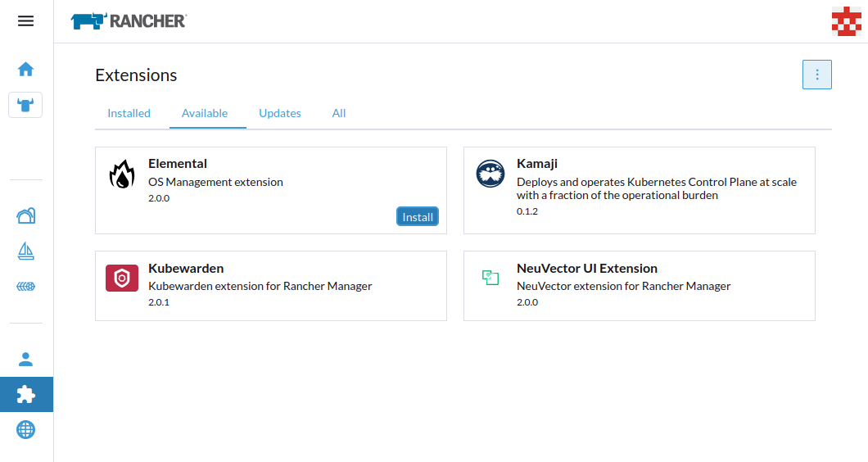The width and height of the screenshot is (868, 462).
Task: Open the All extensions tab
Action: tap(339, 113)
